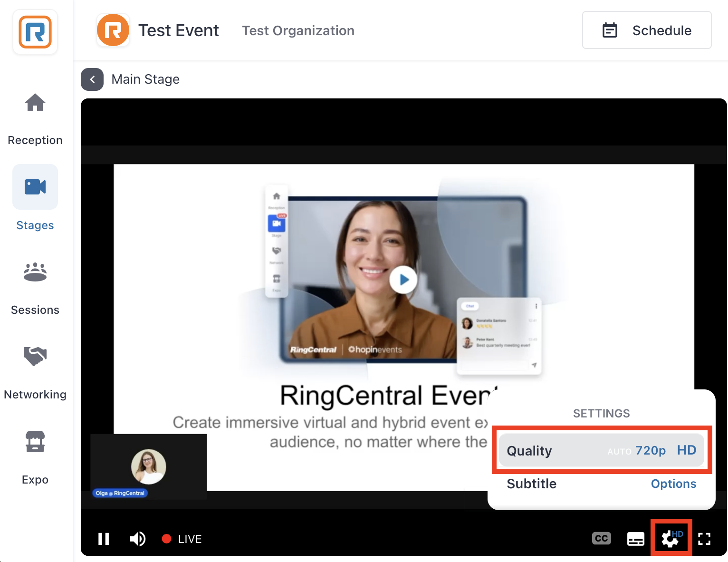Click the Expo label in sidebar

pos(35,480)
